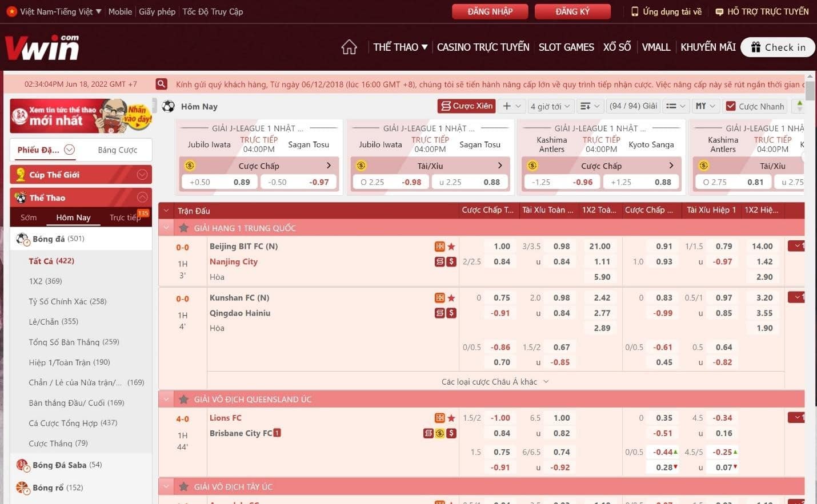Collapse the Thể Thao sidebar section
Viewport: 817px width, 504px height.
click(142, 197)
